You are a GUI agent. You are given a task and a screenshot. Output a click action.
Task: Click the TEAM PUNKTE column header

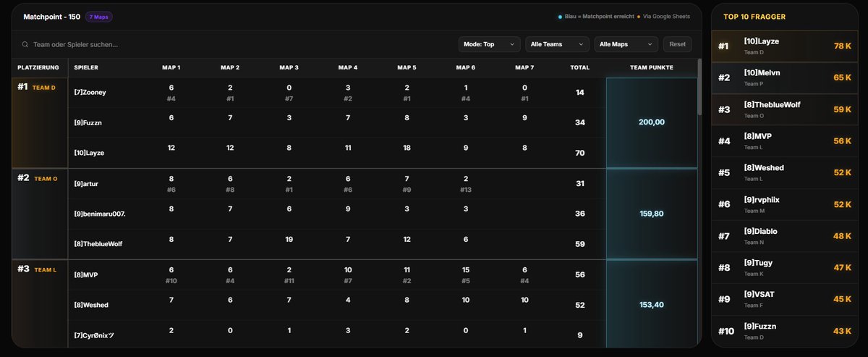[x=651, y=67]
